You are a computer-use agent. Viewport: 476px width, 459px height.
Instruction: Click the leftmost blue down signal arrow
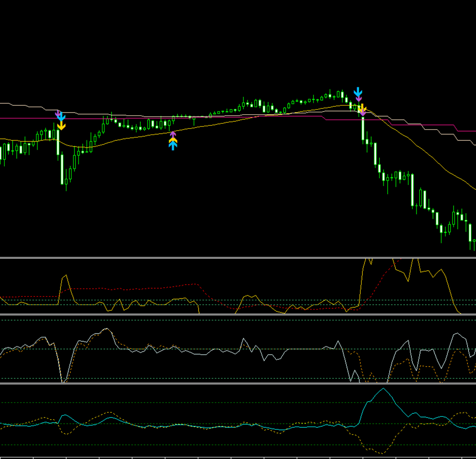(62, 117)
